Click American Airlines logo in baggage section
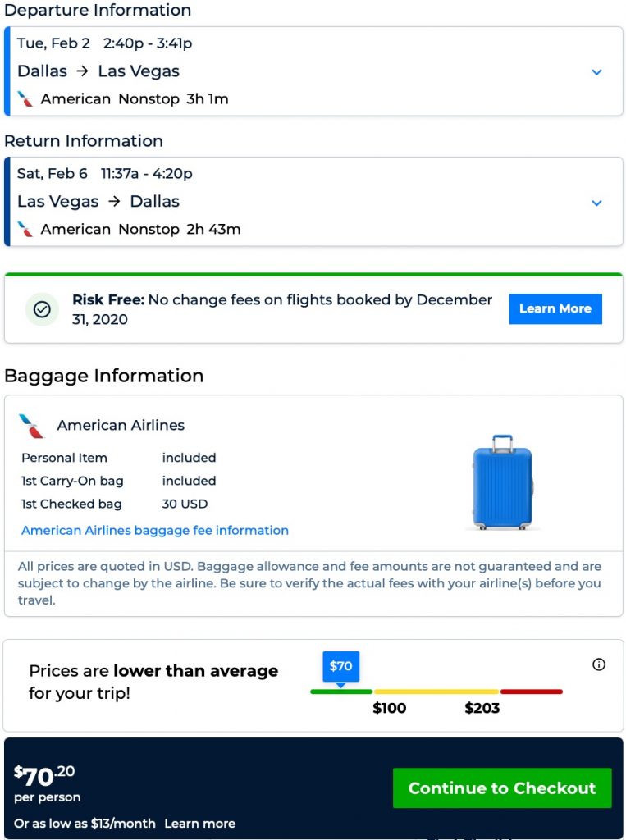Screen dimensions: 626x840 click(31, 426)
